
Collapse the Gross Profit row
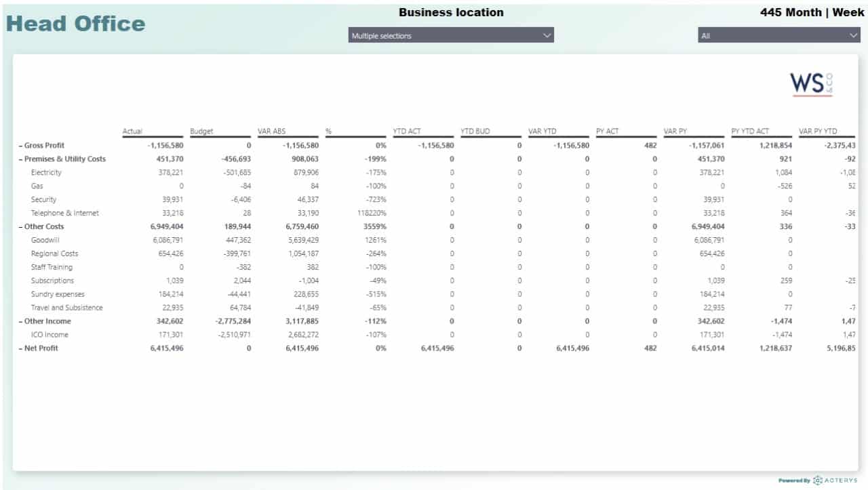20,146
